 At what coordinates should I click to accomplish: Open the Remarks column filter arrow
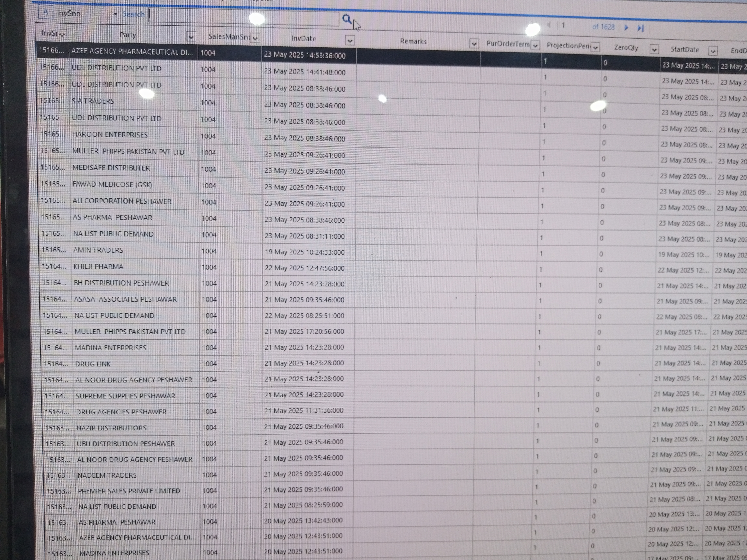click(x=474, y=44)
